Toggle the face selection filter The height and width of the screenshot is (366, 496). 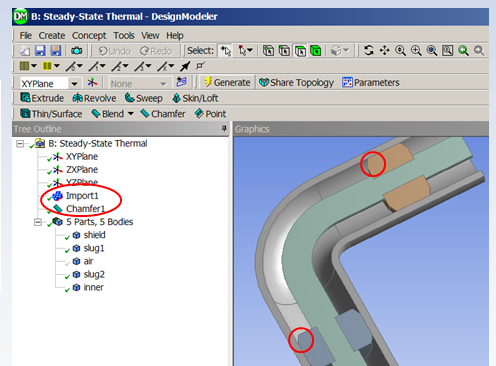[x=300, y=51]
